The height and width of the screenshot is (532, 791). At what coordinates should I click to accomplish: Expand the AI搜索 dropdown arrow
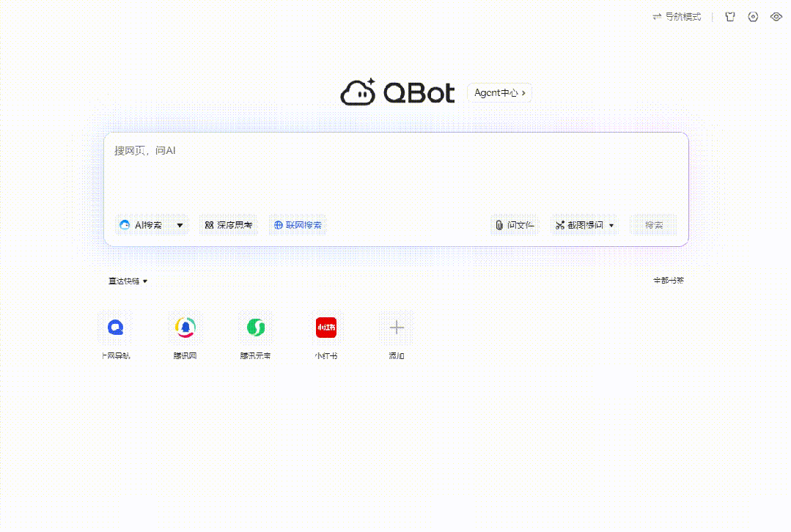[180, 226]
